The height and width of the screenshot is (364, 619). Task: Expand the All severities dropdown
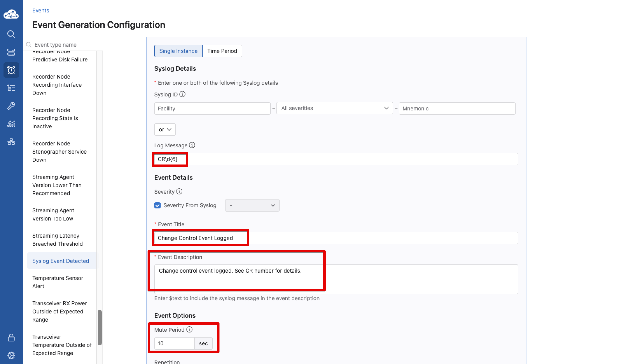click(334, 108)
